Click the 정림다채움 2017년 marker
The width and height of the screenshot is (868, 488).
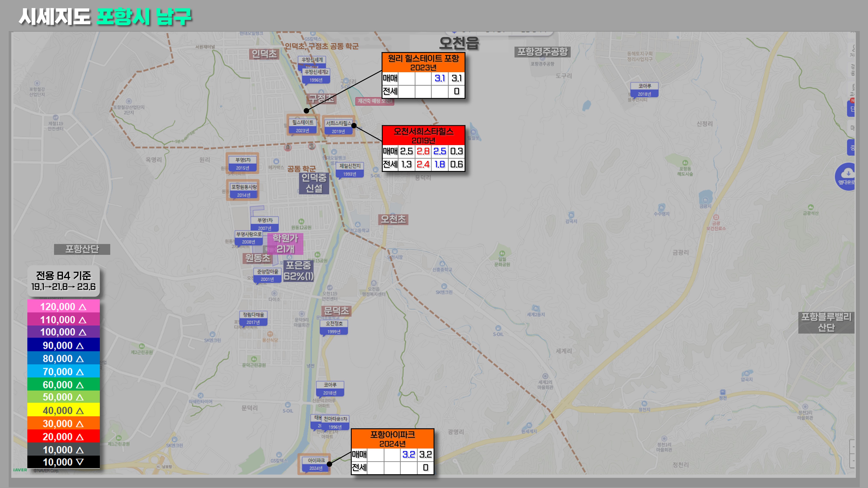tap(253, 318)
